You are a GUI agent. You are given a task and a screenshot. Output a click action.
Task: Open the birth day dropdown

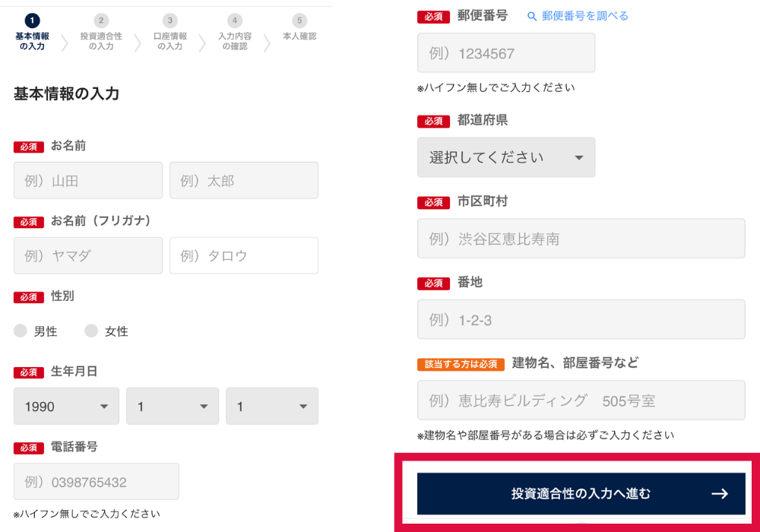pyautogui.click(x=271, y=407)
